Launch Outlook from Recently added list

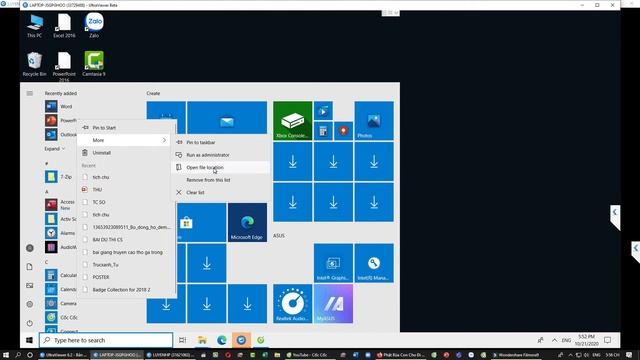(60, 134)
